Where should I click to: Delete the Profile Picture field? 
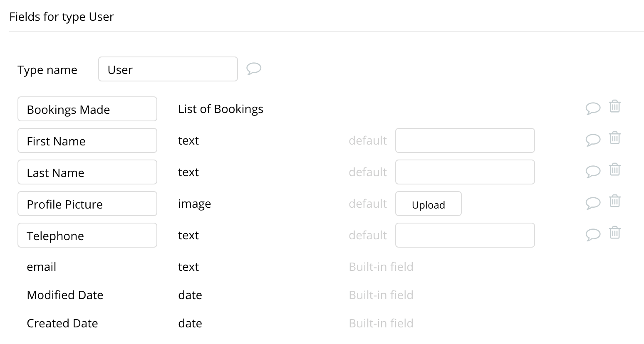615,201
